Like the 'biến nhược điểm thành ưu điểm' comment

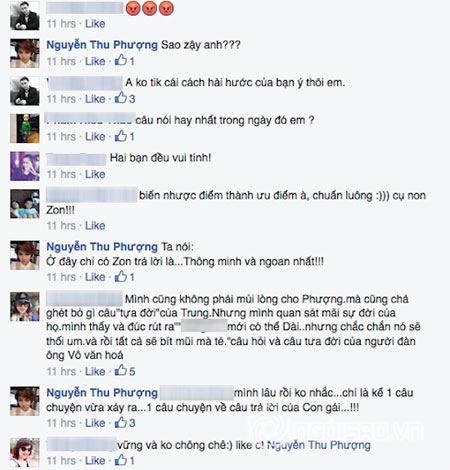(x=95, y=226)
